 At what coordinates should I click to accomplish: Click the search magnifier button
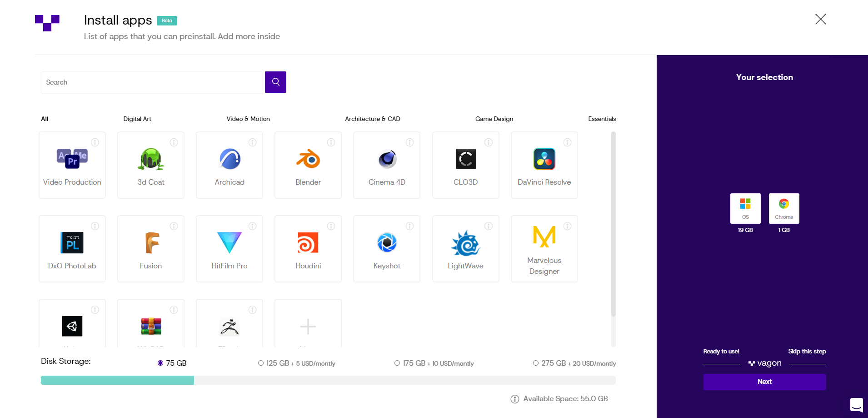click(275, 82)
